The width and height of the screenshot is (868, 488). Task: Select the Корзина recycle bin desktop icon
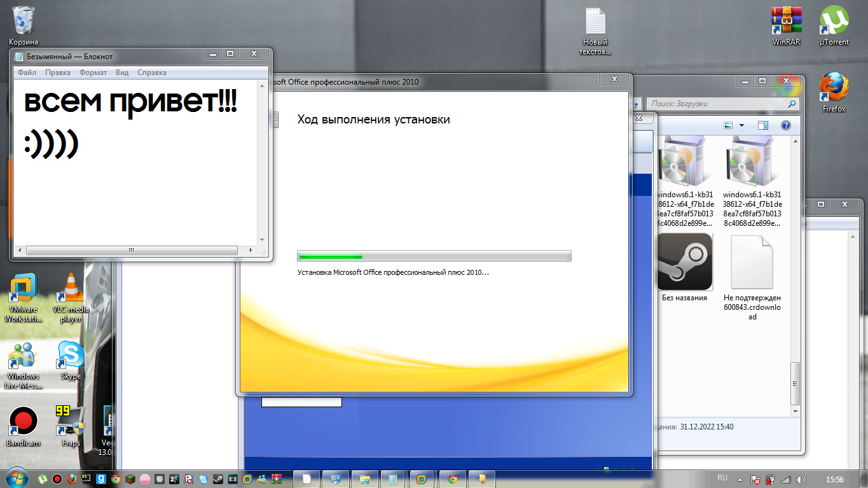point(24,25)
